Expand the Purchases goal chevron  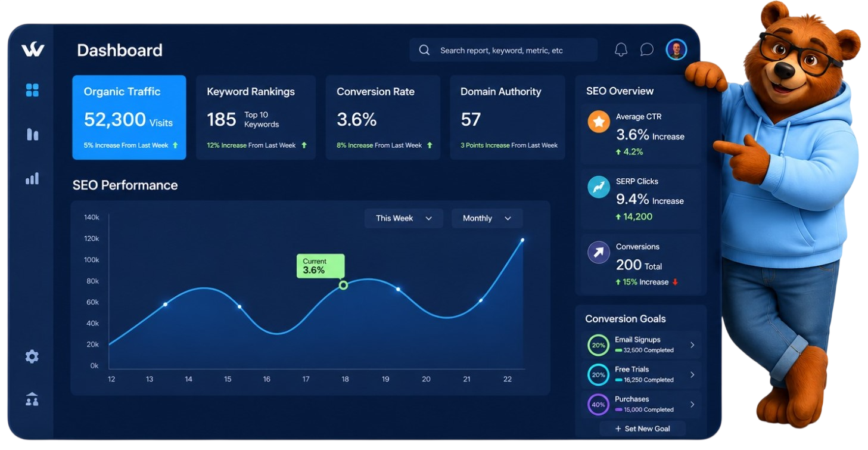[692, 404]
